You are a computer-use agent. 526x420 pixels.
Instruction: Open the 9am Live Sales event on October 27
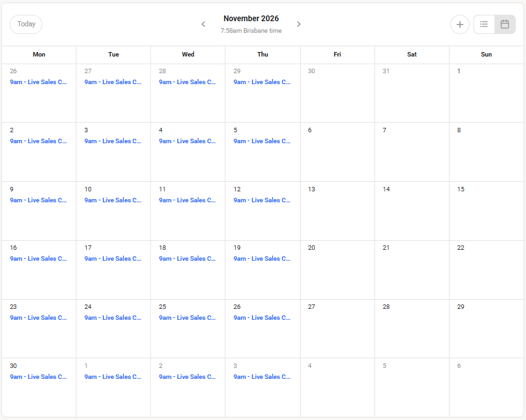point(113,82)
